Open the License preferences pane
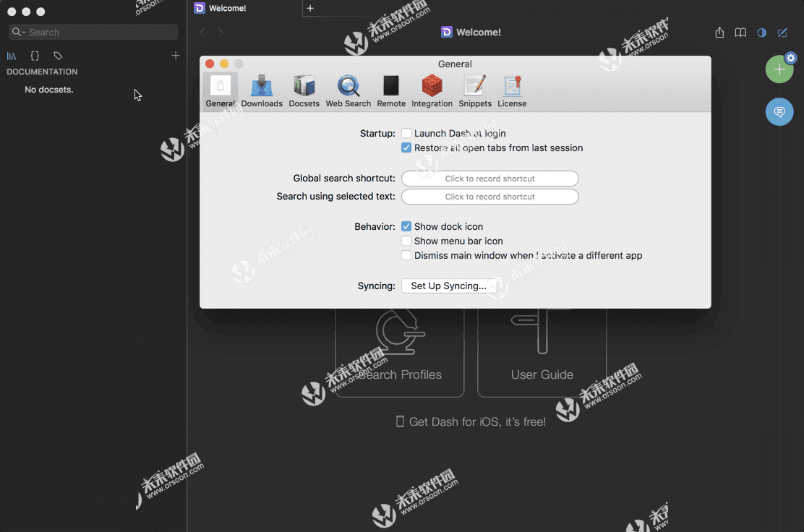Viewport: 804px width, 532px height. [512, 91]
